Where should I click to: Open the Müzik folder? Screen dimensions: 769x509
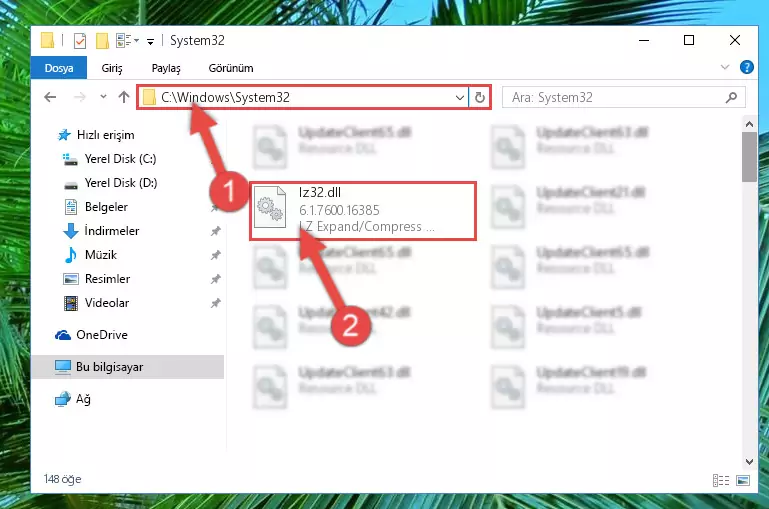(x=101, y=255)
